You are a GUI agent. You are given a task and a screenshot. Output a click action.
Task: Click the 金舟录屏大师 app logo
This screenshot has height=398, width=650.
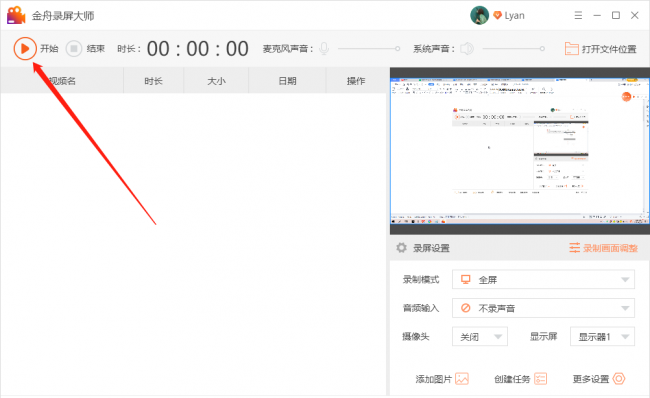(x=16, y=15)
